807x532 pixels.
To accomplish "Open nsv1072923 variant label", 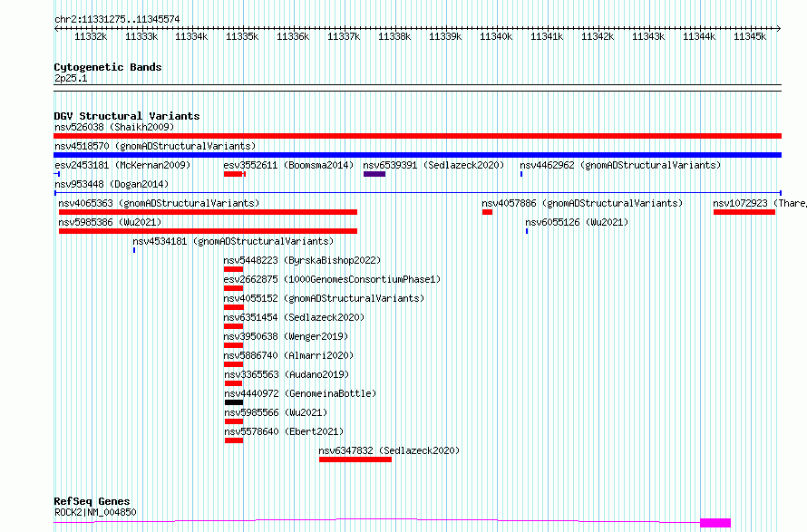I will (760, 203).
